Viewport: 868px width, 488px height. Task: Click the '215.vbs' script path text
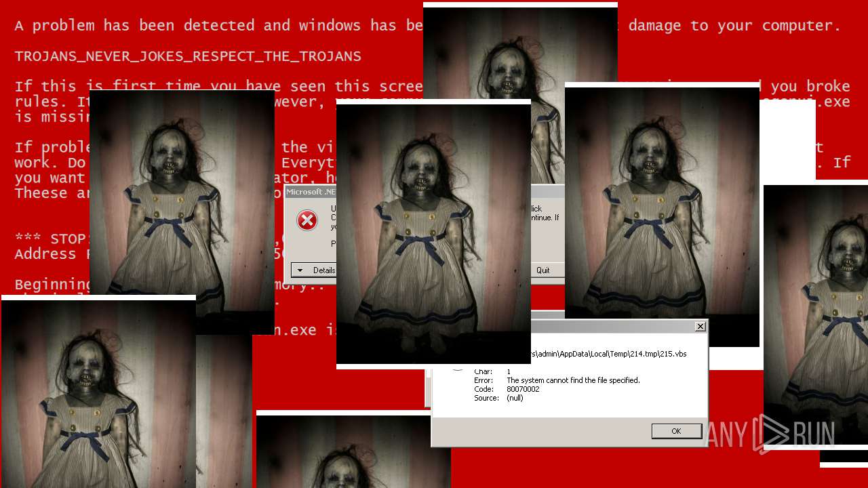click(609, 354)
